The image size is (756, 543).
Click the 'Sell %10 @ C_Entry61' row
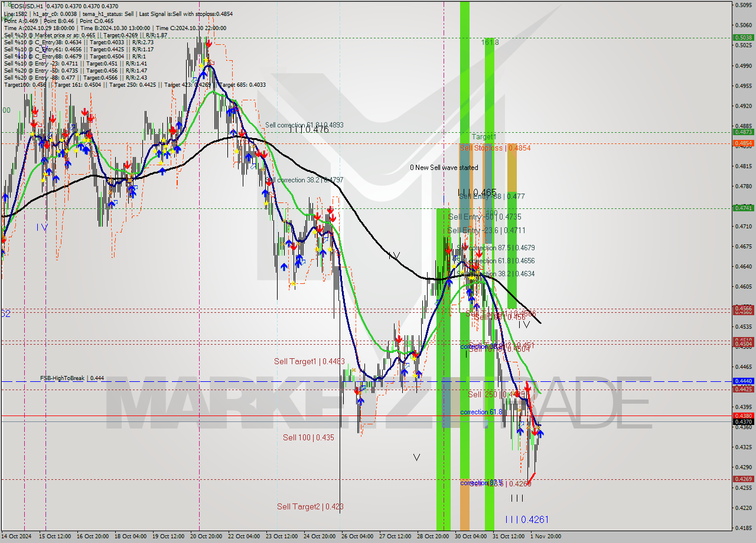[79, 49]
